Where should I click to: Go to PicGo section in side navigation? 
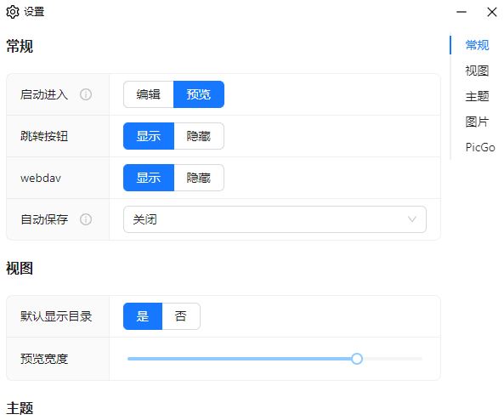click(x=480, y=148)
